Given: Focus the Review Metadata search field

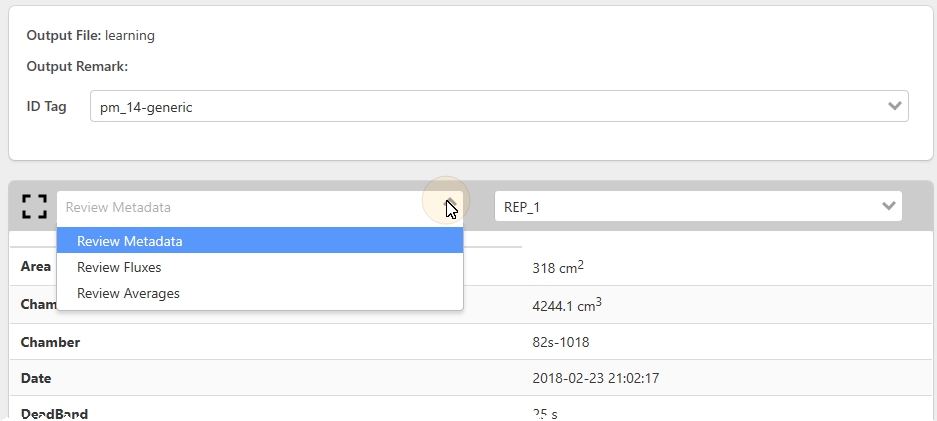Looking at the screenshot, I should (240, 207).
